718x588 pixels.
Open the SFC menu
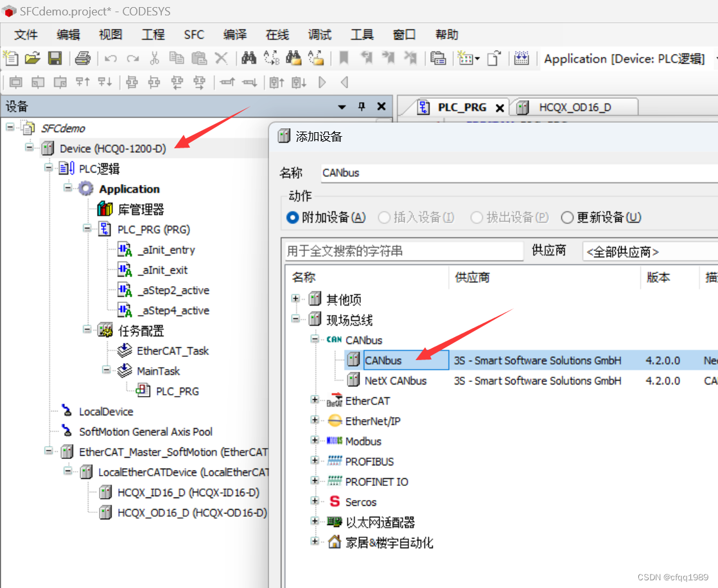pos(194,35)
